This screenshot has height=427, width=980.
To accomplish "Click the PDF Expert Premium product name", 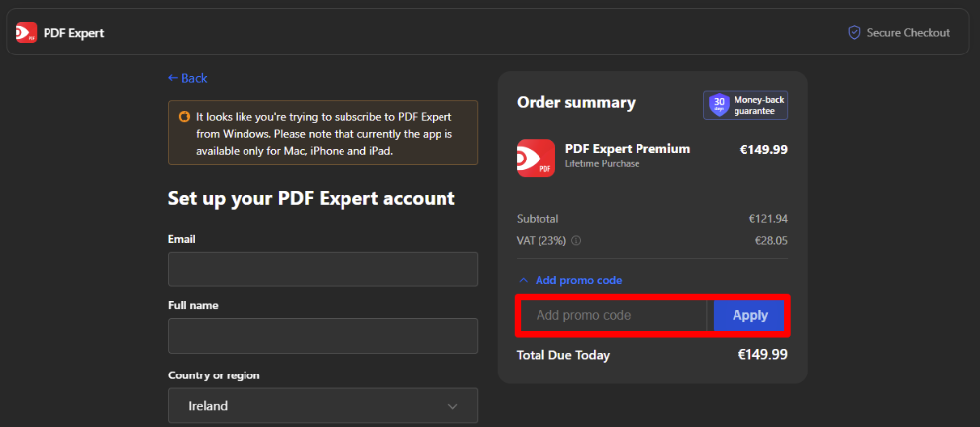I will [628, 149].
